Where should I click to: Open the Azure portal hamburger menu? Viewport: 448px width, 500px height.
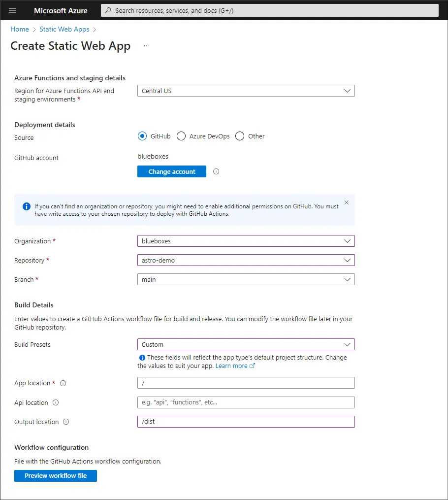point(12,10)
